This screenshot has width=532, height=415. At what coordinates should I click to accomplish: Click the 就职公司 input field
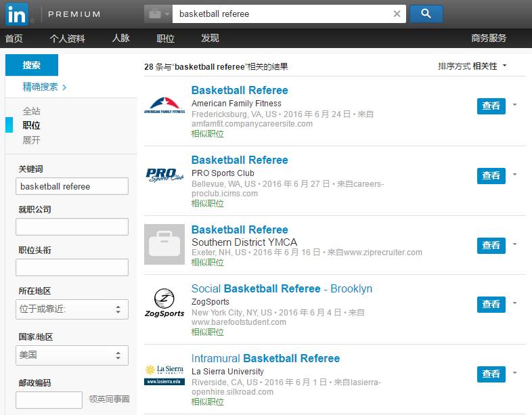tap(72, 227)
